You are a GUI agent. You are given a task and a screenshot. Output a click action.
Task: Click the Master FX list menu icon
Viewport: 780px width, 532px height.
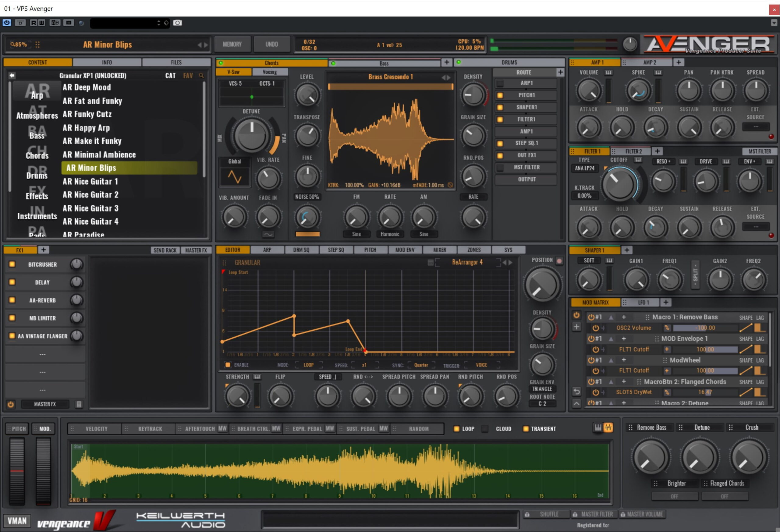79,404
